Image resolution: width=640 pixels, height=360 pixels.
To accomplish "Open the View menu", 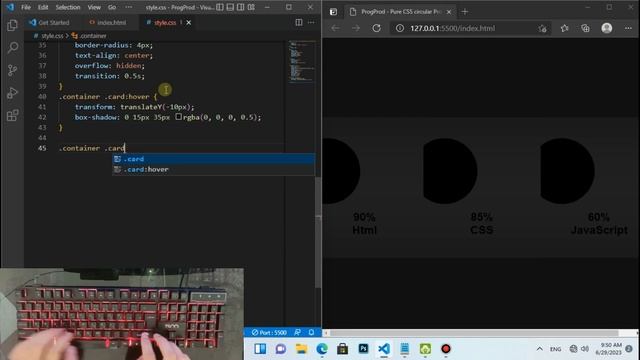I will tap(94, 7).
